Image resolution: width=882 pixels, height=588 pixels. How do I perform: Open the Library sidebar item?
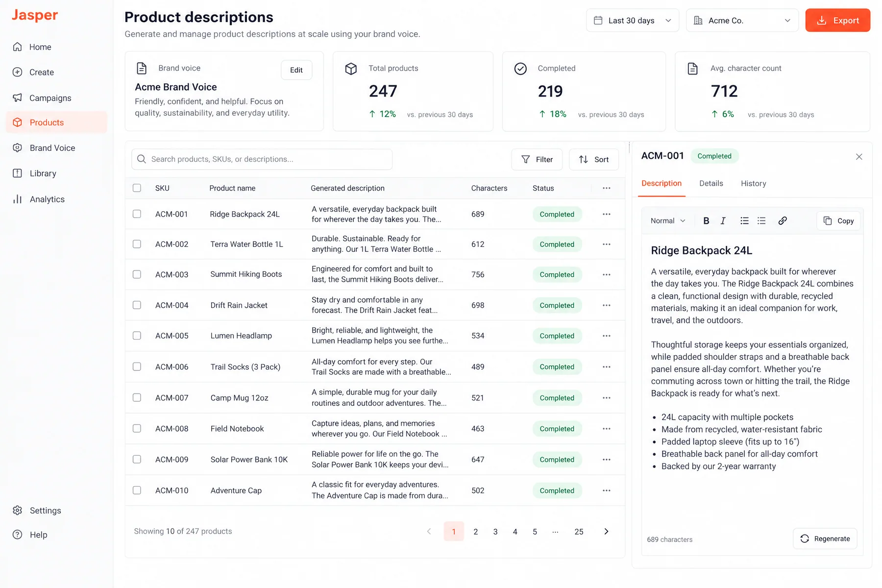56,173
